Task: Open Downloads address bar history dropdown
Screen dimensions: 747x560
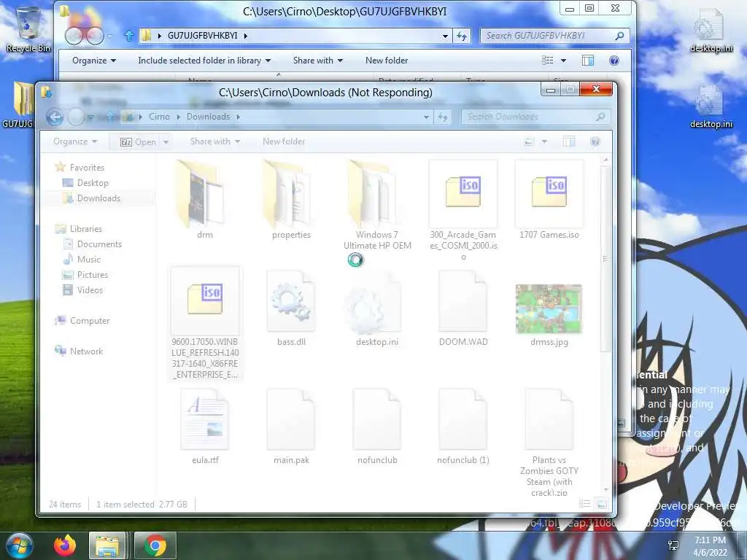Action: 426,117
